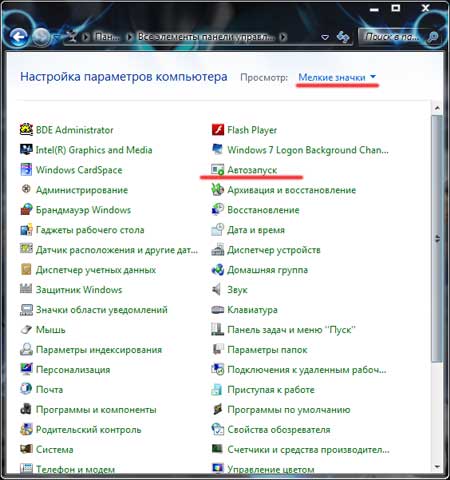Image resolution: width=450 pixels, height=480 pixels.
Task: Click the search magnifier icon
Action: (432, 37)
